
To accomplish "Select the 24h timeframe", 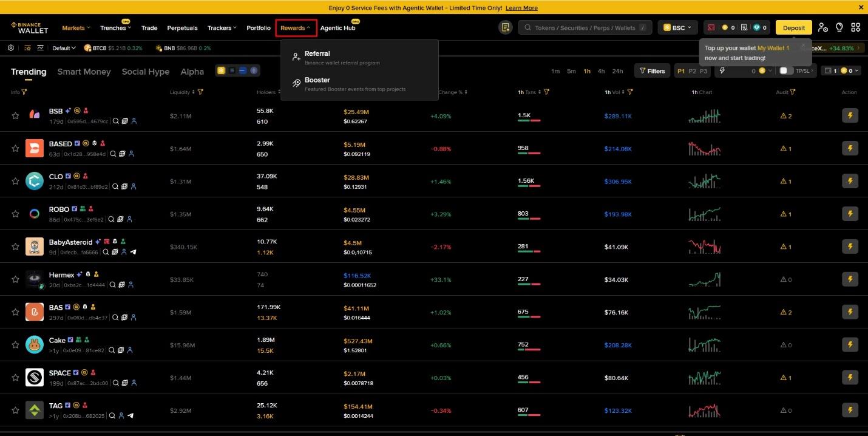I will [617, 71].
